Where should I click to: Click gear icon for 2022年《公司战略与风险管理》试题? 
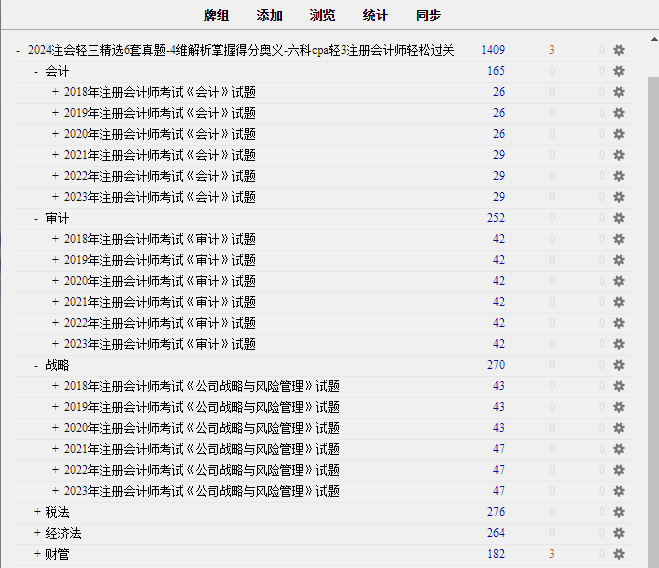(x=619, y=470)
